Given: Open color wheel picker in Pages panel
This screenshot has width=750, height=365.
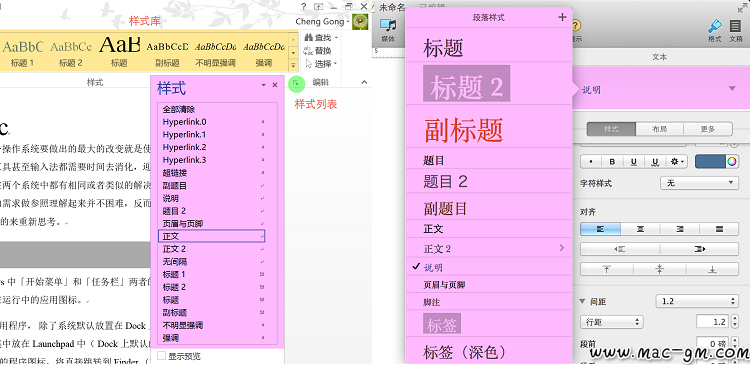Looking at the screenshot, I should (x=732, y=162).
